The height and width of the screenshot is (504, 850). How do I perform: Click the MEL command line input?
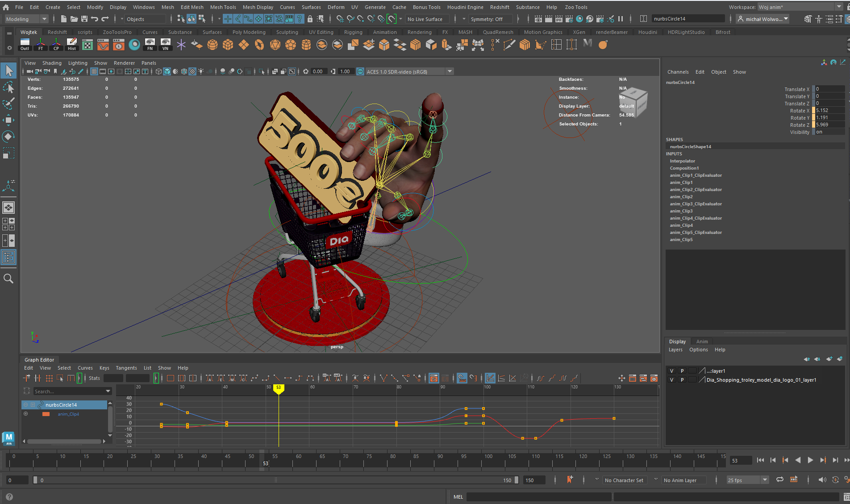(x=539, y=496)
